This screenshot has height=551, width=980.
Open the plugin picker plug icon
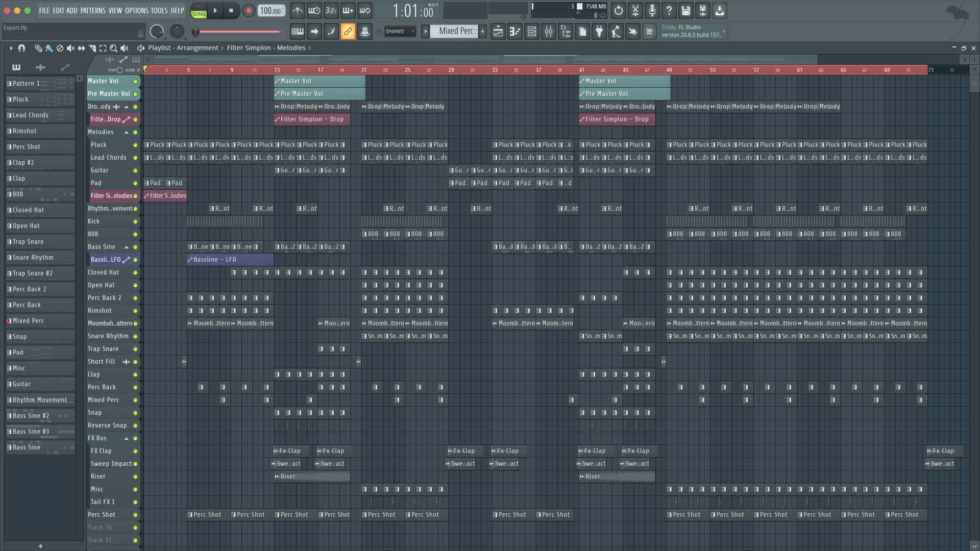599,32
